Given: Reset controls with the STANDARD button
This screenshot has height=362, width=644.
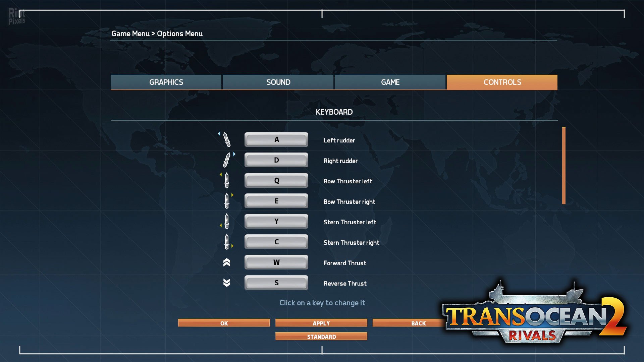Looking at the screenshot, I should click(321, 336).
